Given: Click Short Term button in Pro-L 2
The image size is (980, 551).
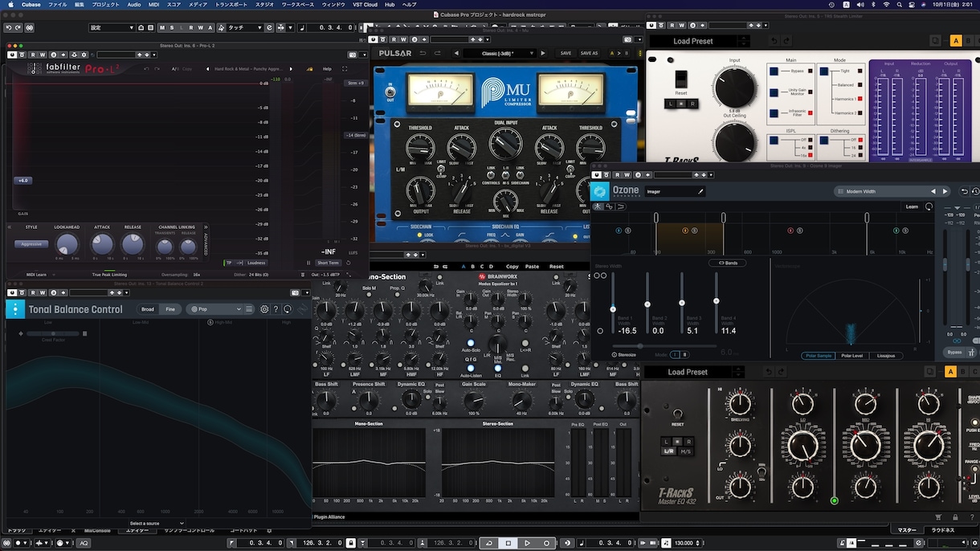Looking at the screenshot, I should tap(328, 263).
